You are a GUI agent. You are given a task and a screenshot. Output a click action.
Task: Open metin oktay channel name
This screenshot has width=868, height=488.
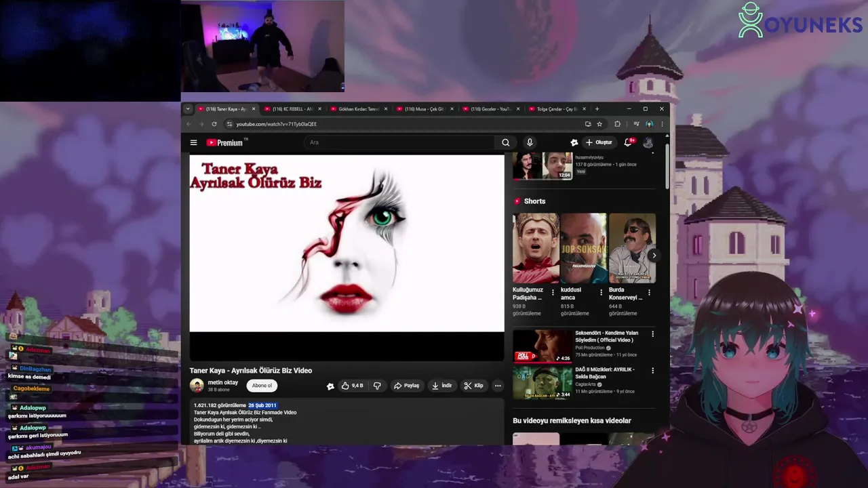222,382
